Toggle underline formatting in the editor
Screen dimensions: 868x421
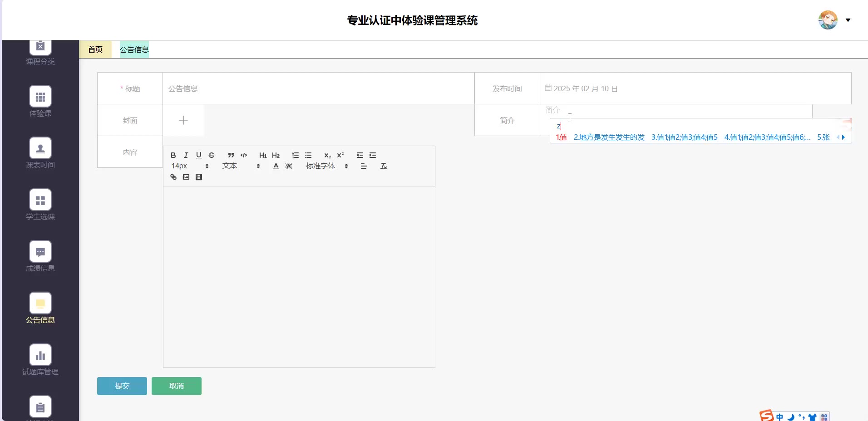click(x=198, y=155)
